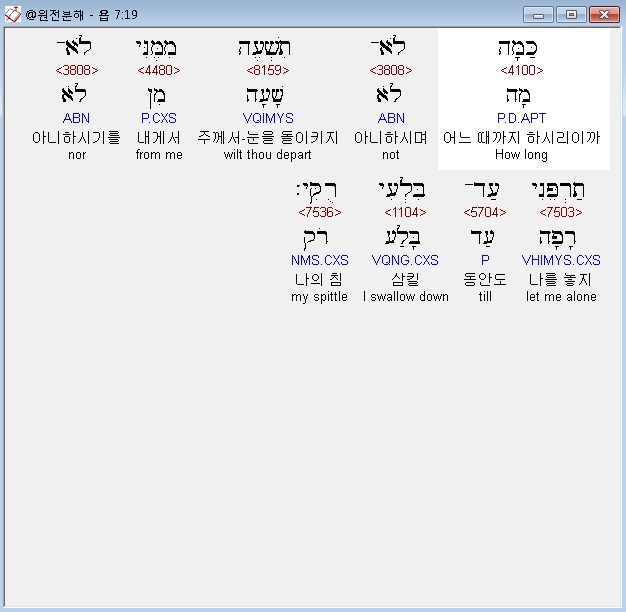Minimize the 원전분해 window
The image size is (626, 612).
(538, 15)
